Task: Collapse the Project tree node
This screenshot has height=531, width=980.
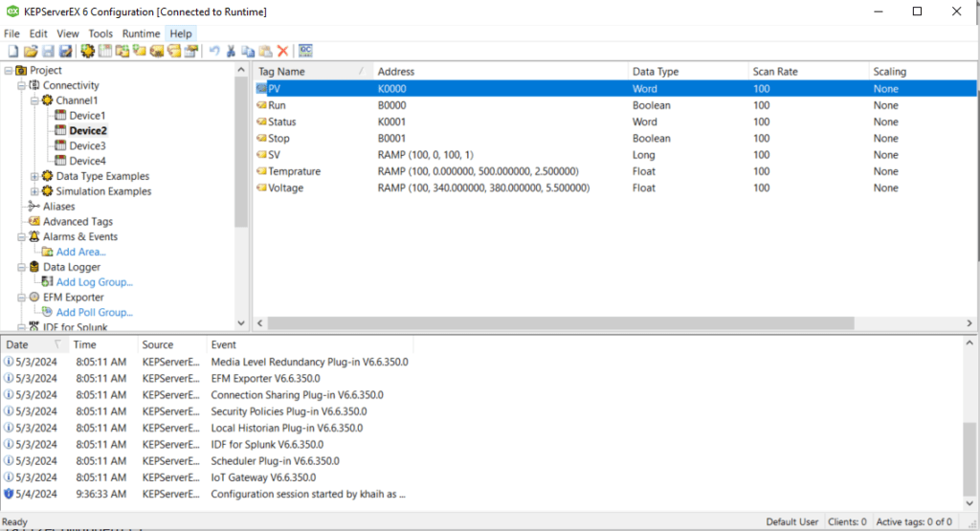Action: click(x=8, y=71)
